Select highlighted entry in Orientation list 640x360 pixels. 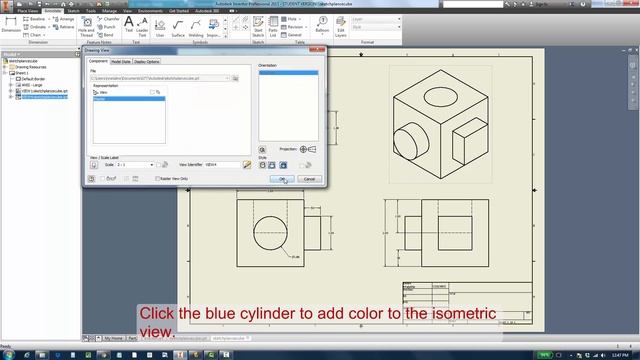pos(289,73)
